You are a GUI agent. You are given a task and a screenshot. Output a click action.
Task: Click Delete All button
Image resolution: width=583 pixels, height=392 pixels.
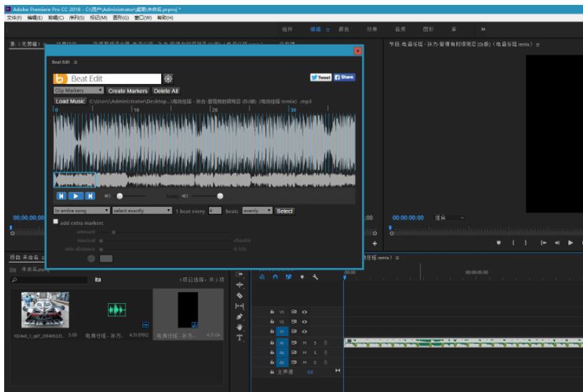166,91
